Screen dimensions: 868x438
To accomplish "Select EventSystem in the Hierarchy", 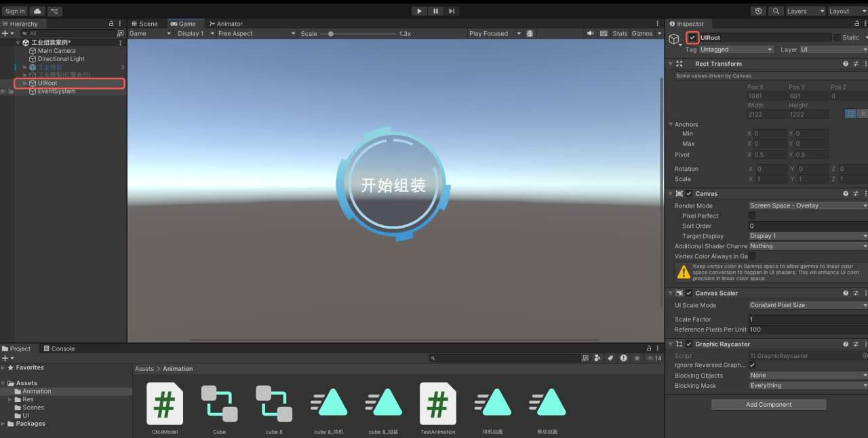I will click(56, 91).
